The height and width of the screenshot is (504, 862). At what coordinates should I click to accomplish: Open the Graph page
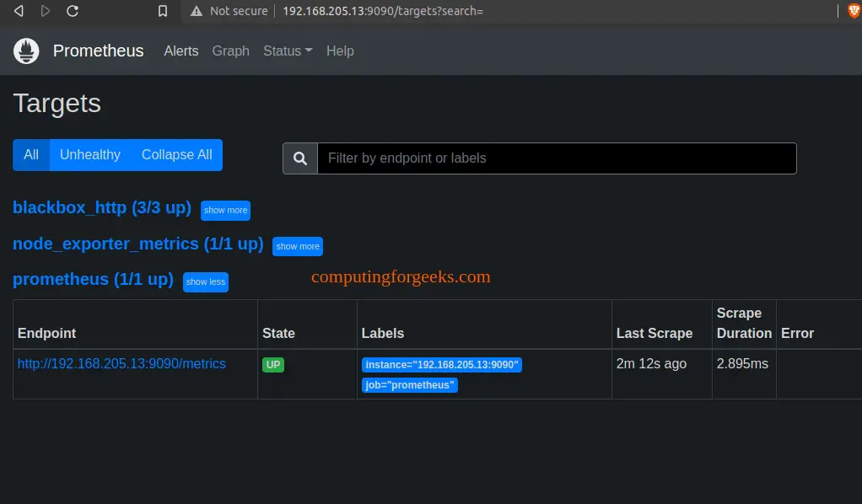231,51
